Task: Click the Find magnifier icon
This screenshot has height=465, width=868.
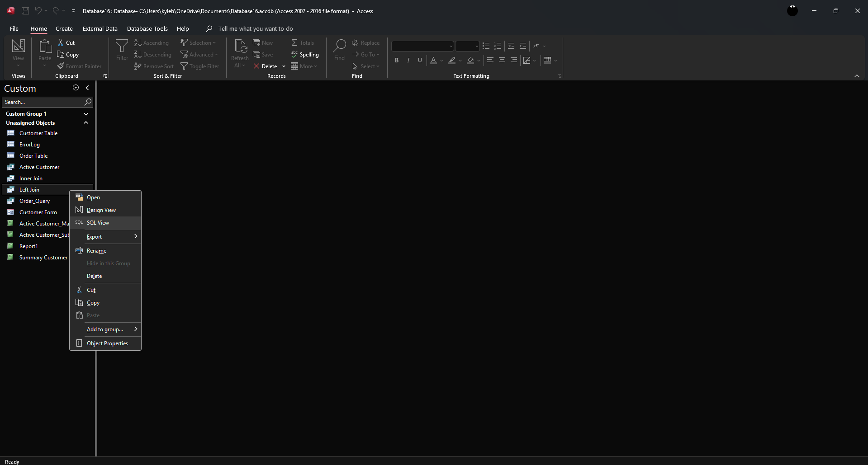Action: [x=339, y=46]
